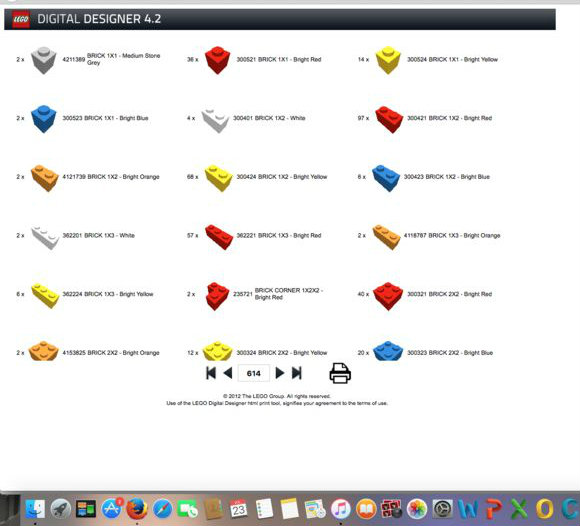The height and width of the screenshot is (526, 580).
Task: Open Notes from the dock
Action: (x=289, y=509)
